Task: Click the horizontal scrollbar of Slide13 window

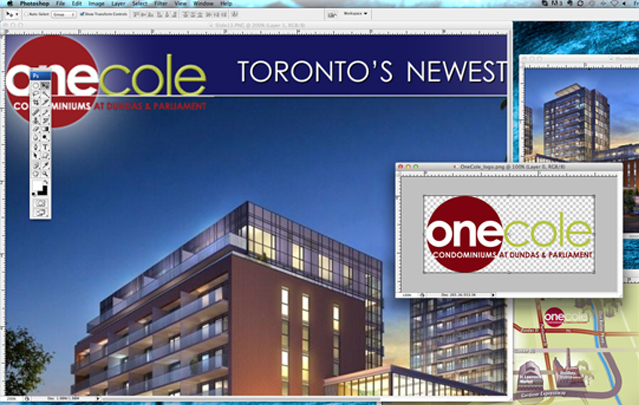Action: coord(302,398)
